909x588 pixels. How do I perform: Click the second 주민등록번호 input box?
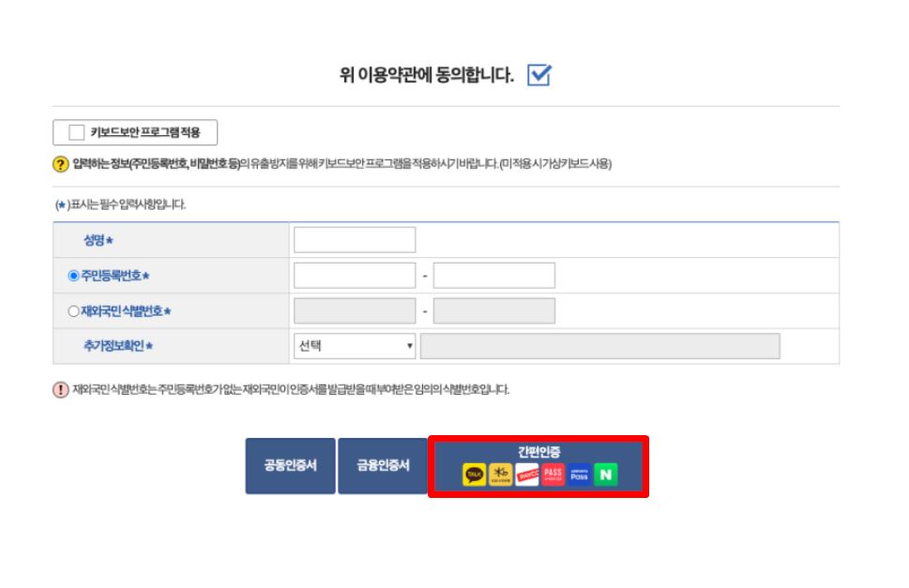[x=494, y=275]
